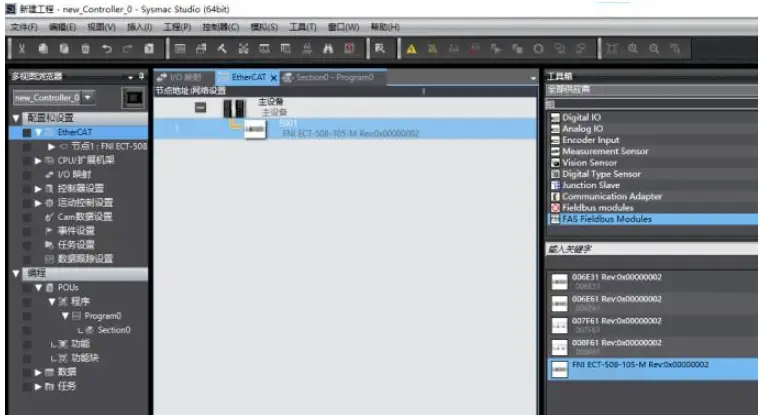Close the EtherCAT tab
The image size is (770, 419).
coord(274,78)
